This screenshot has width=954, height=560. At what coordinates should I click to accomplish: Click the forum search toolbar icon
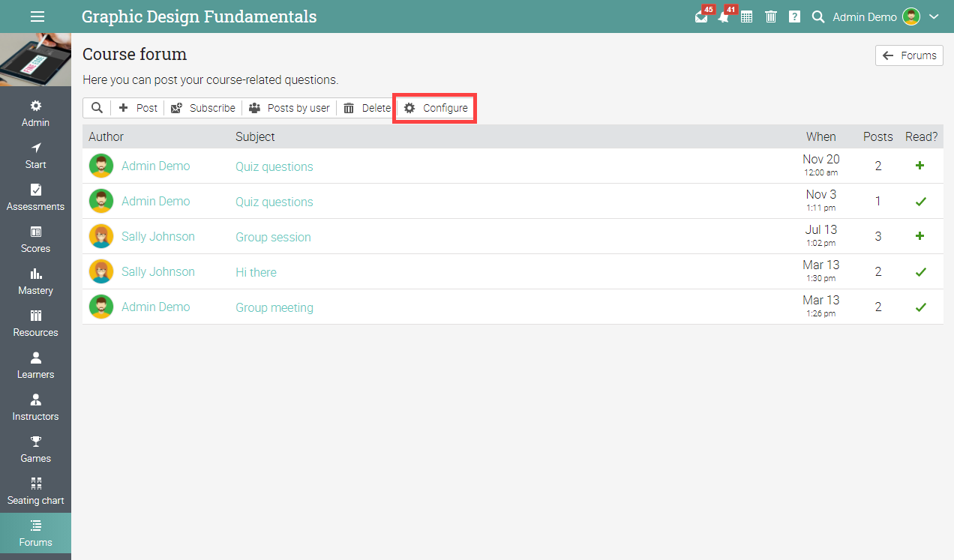[97, 108]
